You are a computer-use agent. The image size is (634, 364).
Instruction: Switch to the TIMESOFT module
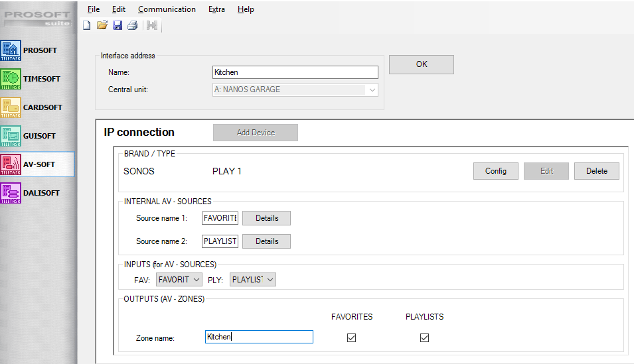pos(38,79)
